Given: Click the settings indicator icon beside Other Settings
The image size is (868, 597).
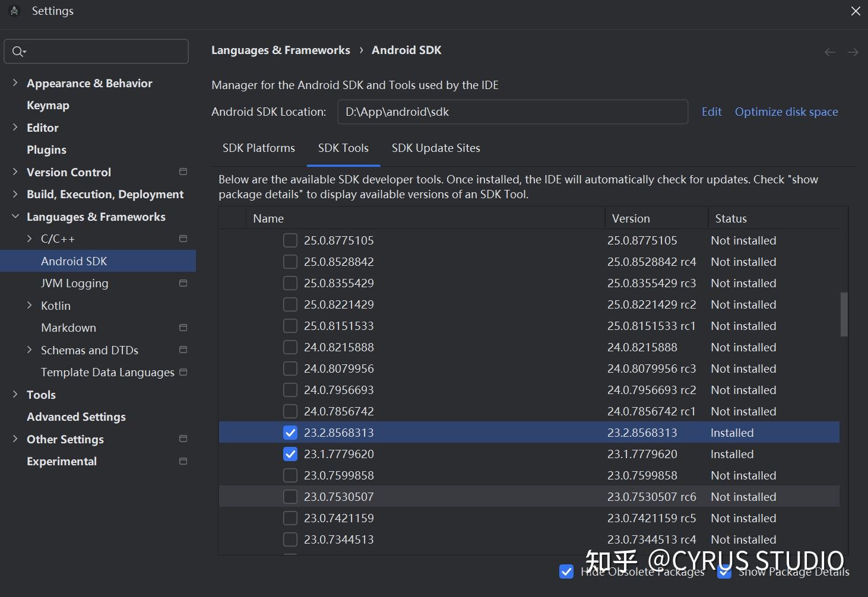Looking at the screenshot, I should coord(183,439).
